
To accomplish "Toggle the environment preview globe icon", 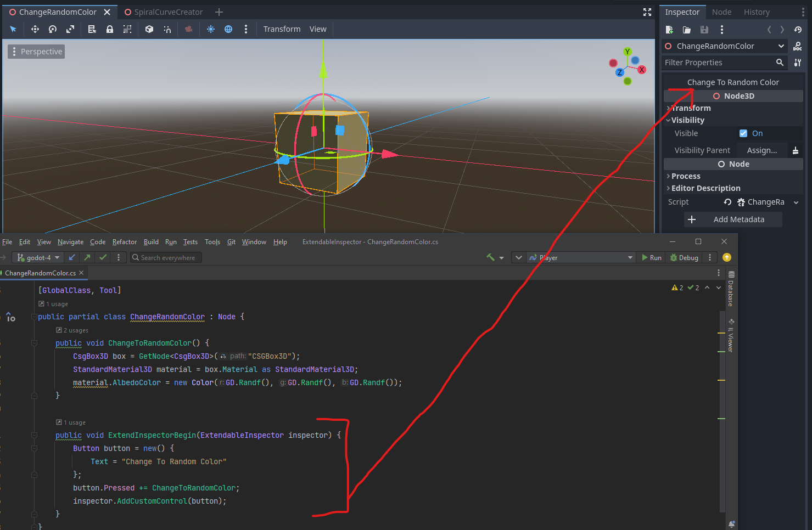I will click(x=228, y=29).
